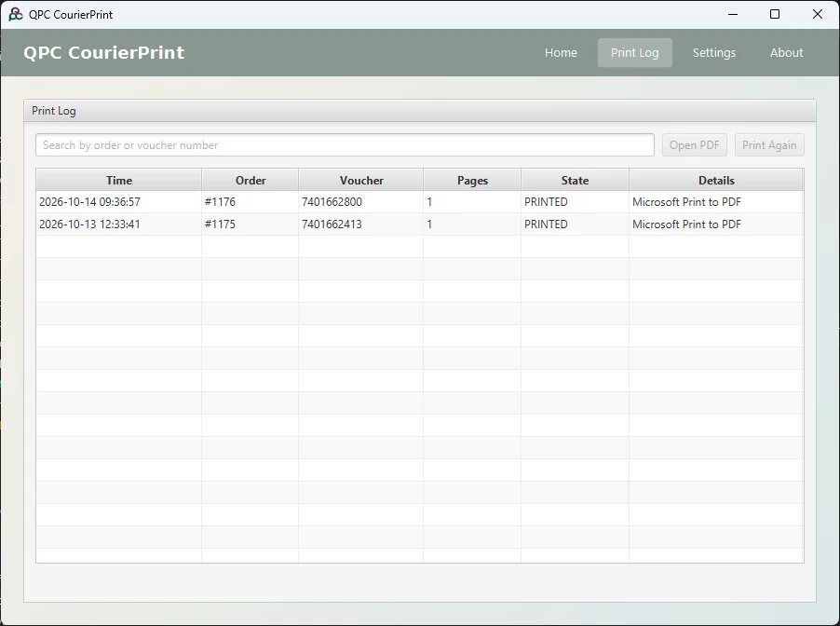This screenshot has width=840, height=626.
Task: Click the pages value for order #1175
Action: (429, 225)
